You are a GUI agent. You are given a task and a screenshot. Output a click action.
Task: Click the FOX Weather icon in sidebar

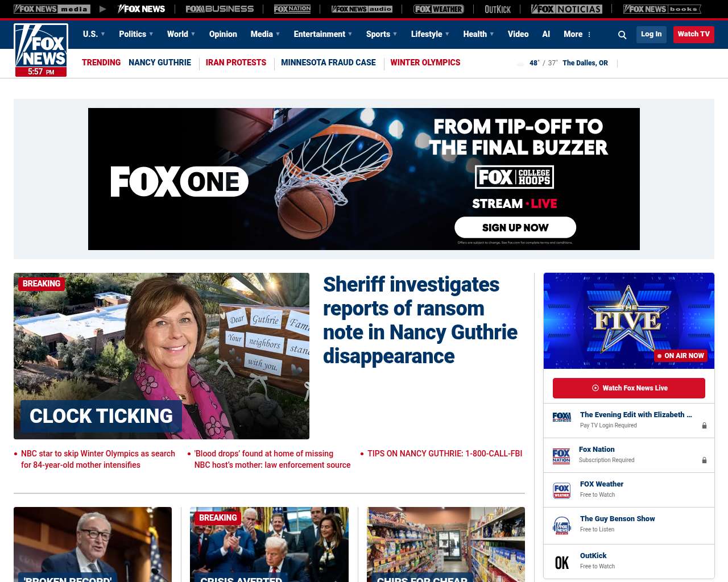point(561,490)
